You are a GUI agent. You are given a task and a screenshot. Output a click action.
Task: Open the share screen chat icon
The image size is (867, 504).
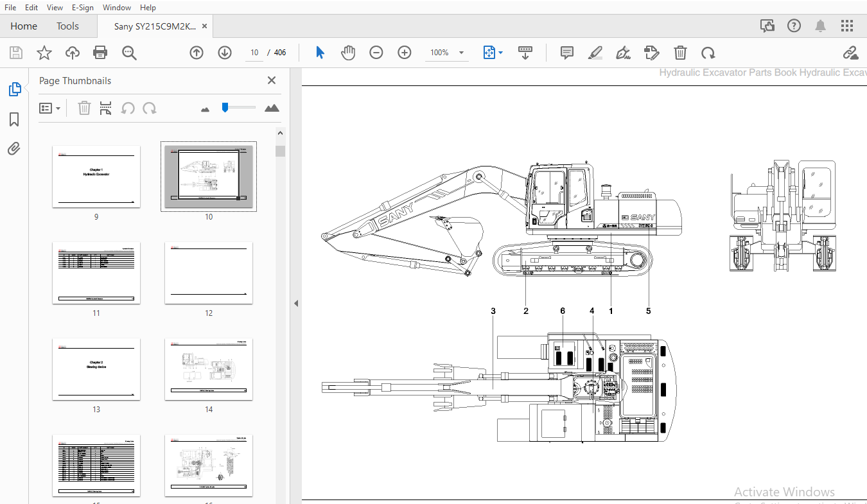click(x=767, y=26)
